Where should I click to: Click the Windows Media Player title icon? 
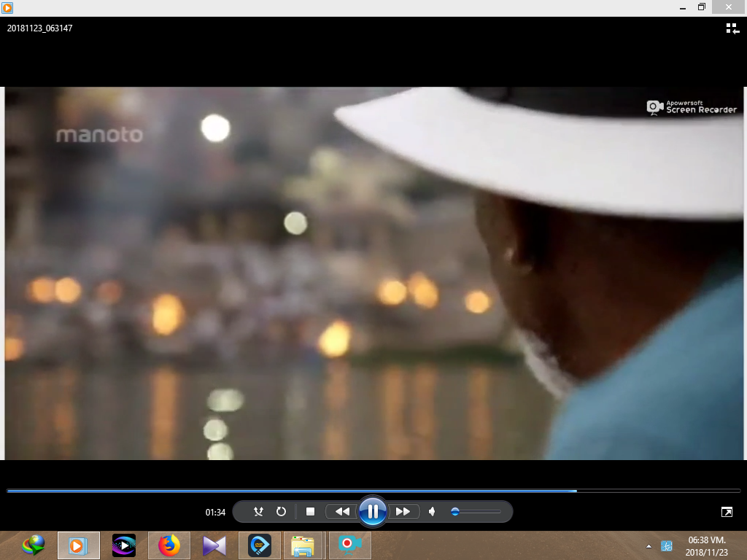7,7
